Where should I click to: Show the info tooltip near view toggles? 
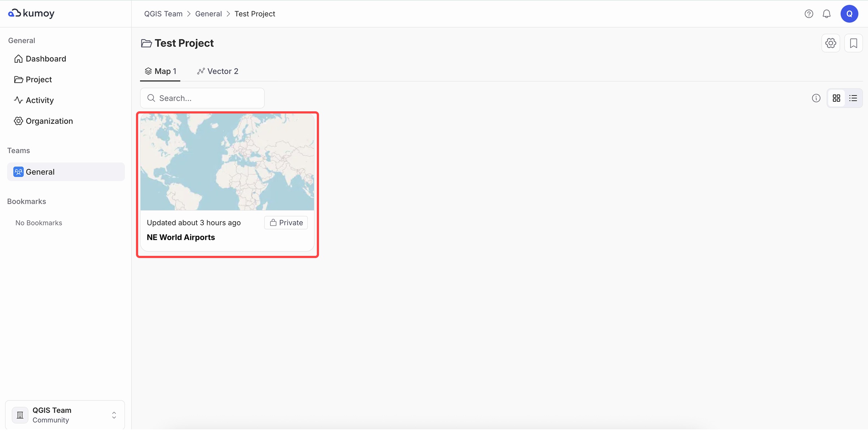coord(816,98)
